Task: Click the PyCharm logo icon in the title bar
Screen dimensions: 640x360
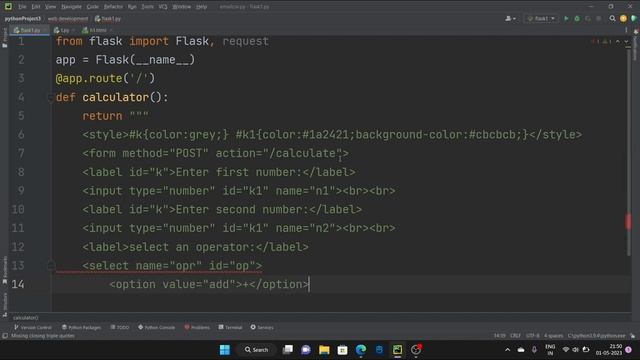Action: tap(8, 7)
